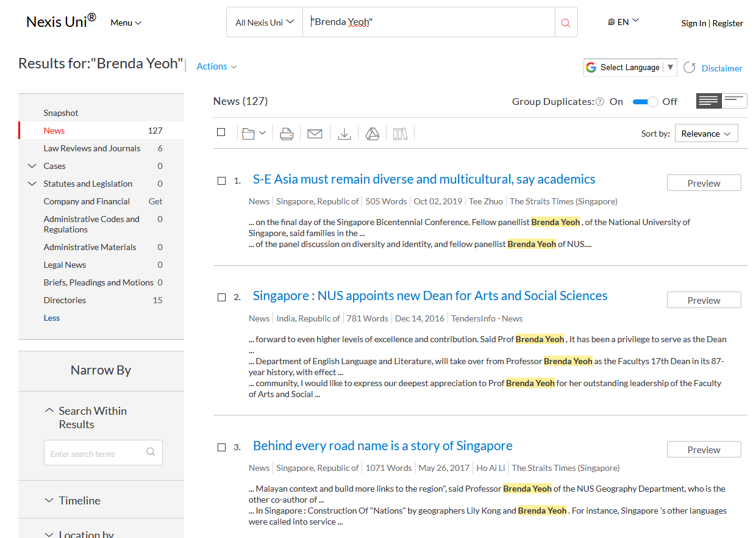This screenshot has height=538, width=756.
Task: Click 'The Straits Times (Singapore)' in result 1
Action: pyautogui.click(x=563, y=201)
